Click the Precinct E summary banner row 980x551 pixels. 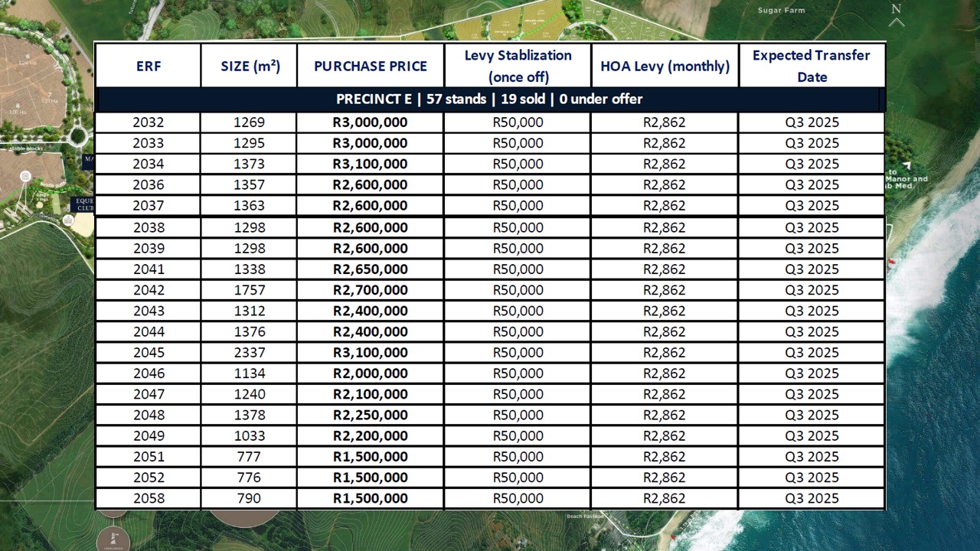490,99
